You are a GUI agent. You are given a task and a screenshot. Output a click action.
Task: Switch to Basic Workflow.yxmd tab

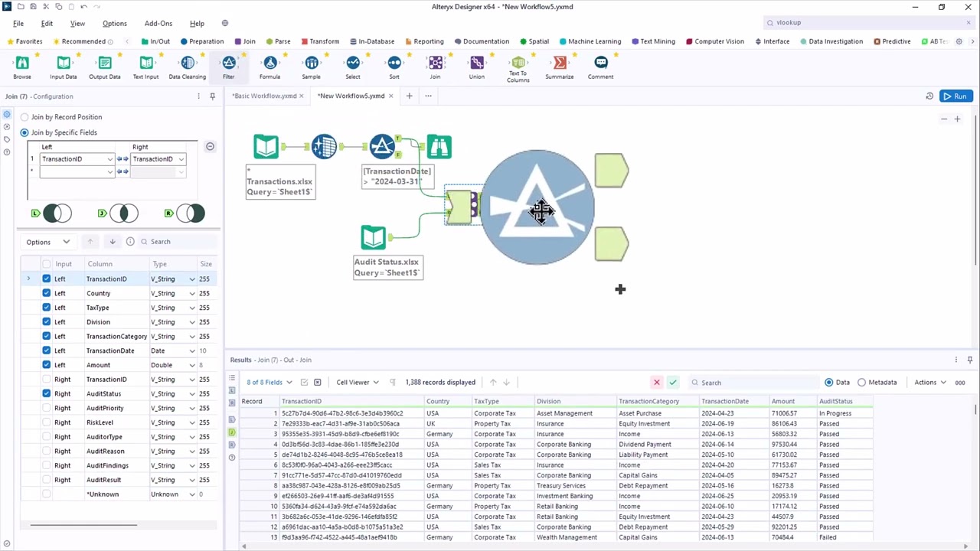coord(264,96)
